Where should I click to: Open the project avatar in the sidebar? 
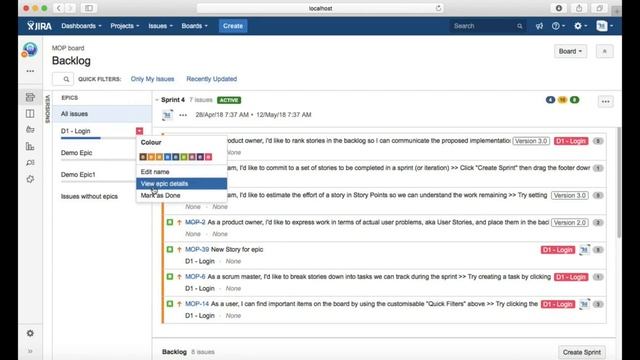tap(30, 49)
